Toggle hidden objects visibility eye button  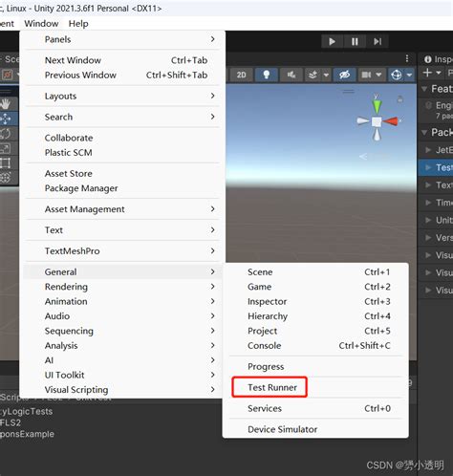coord(344,75)
